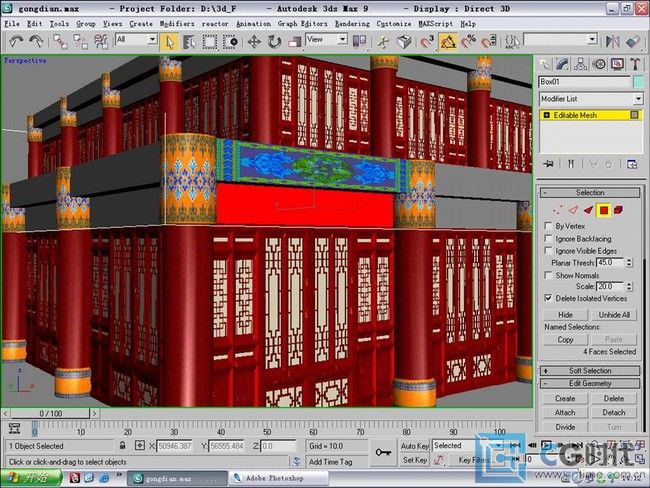Activate the Select and Move tool
The width and height of the screenshot is (650, 488).
pyautogui.click(x=254, y=42)
